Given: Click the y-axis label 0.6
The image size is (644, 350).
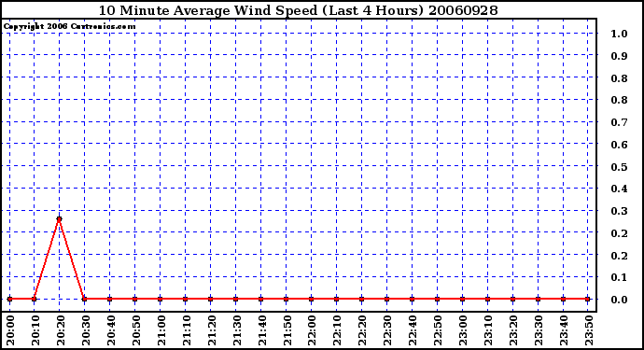Looking at the screenshot, I should pyautogui.click(x=619, y=145).
